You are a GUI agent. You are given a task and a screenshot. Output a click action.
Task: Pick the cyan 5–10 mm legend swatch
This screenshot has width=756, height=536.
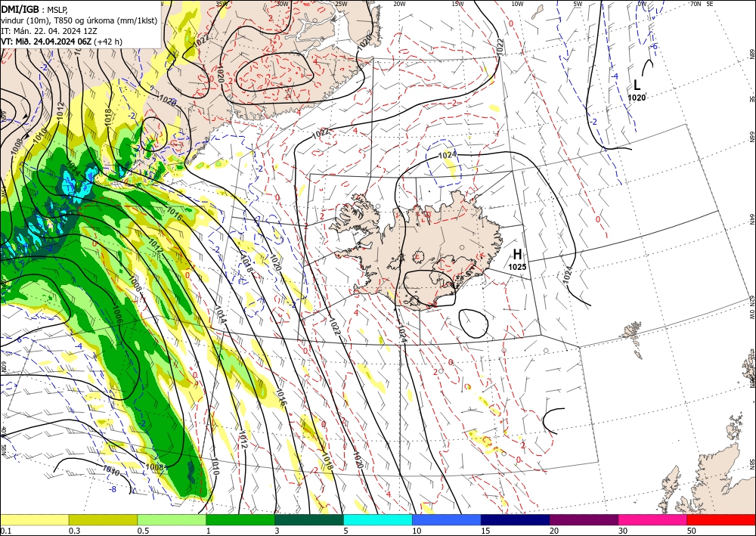[x=378, y=519]
